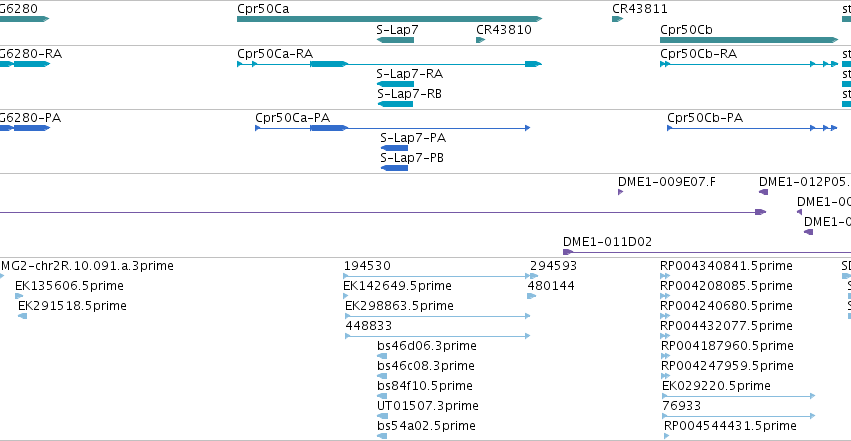This screenshot has height=441, width=851.
Task: Click the RP004240680.5prime feature arrows
Action: point(665,316)
